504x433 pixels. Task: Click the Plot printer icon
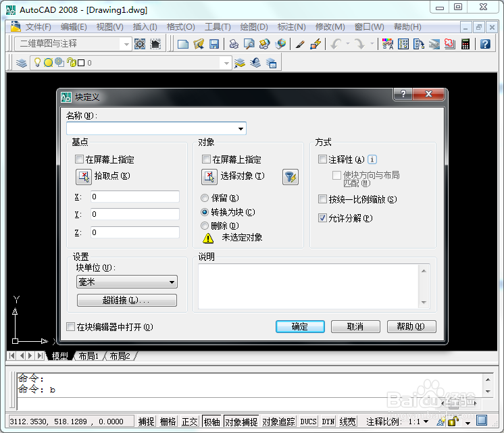pos(234,44)
